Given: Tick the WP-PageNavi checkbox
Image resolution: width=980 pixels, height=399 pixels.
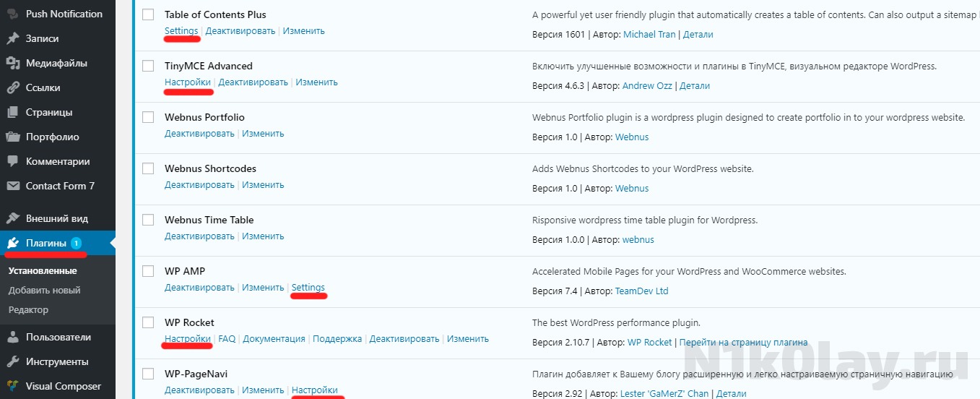Looking at the screenshot, I should [148, 374].
